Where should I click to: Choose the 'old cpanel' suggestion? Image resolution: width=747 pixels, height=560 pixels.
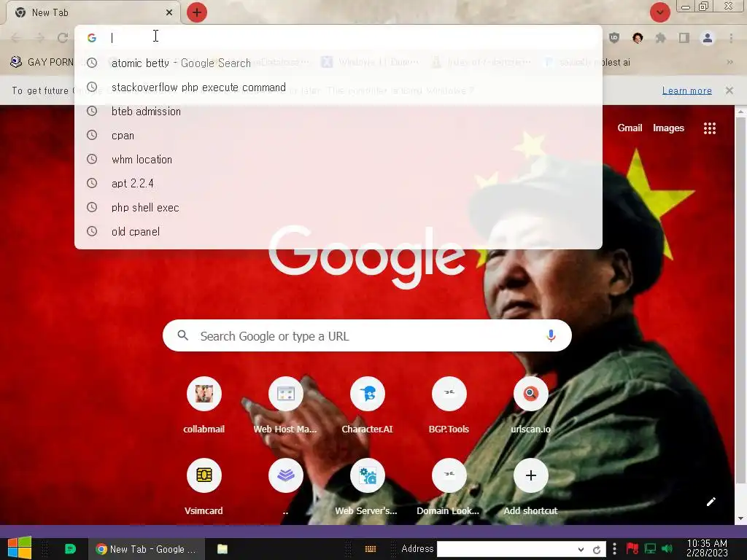click(x=338, y=231)
